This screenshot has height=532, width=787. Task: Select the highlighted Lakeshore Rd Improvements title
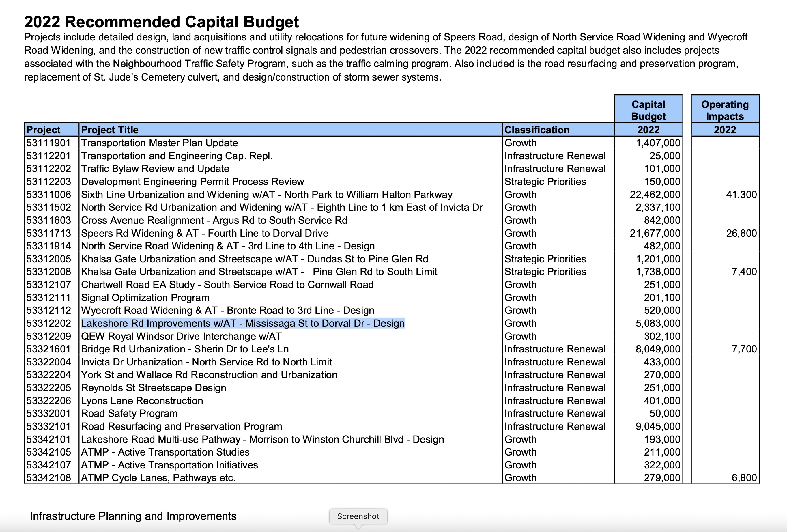click(x=243, y=323)
